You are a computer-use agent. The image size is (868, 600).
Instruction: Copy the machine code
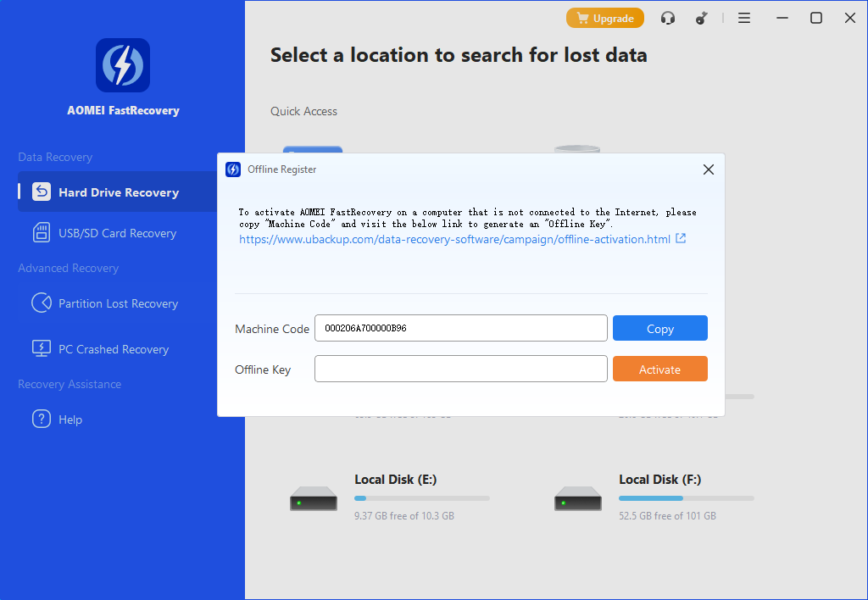[659, 329]
